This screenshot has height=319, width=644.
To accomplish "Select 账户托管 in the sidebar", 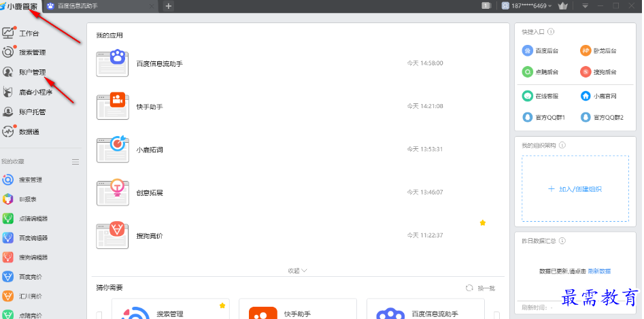I will point(24,112).
